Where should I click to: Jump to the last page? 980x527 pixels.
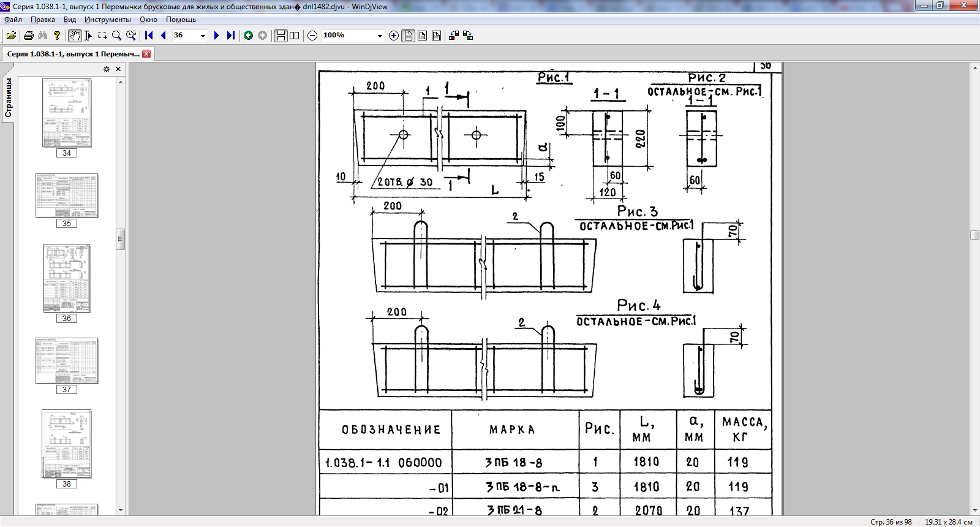point(230,36)
